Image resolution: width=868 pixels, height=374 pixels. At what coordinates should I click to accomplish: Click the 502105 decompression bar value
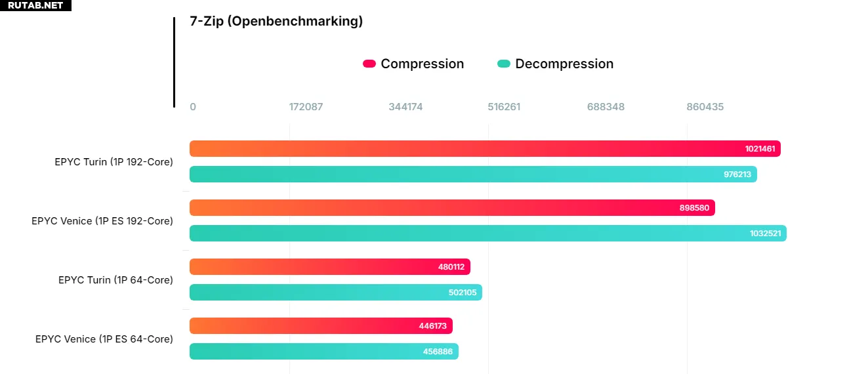(462, 293)
